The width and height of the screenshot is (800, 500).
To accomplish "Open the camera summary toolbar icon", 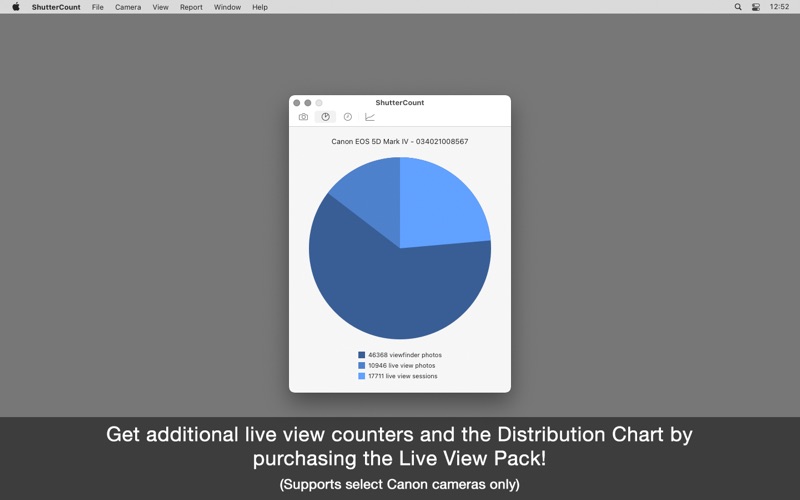I will tap(303, 117).
